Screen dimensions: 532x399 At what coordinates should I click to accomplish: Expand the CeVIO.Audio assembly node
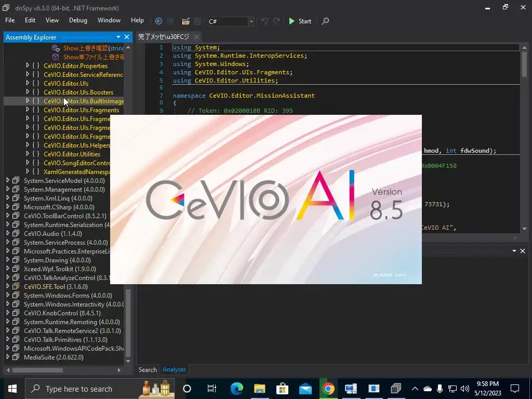[x=8, y=233]
